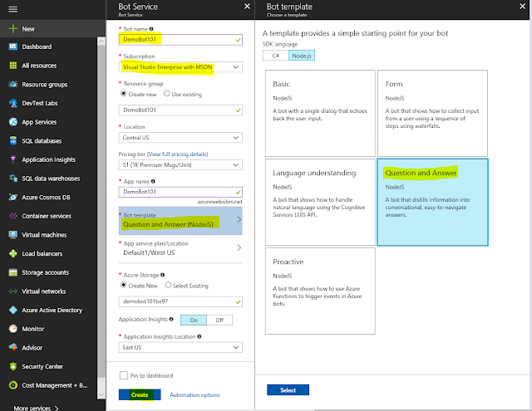Click the Resource groups cube icon
532x411 pixels.
13,85
